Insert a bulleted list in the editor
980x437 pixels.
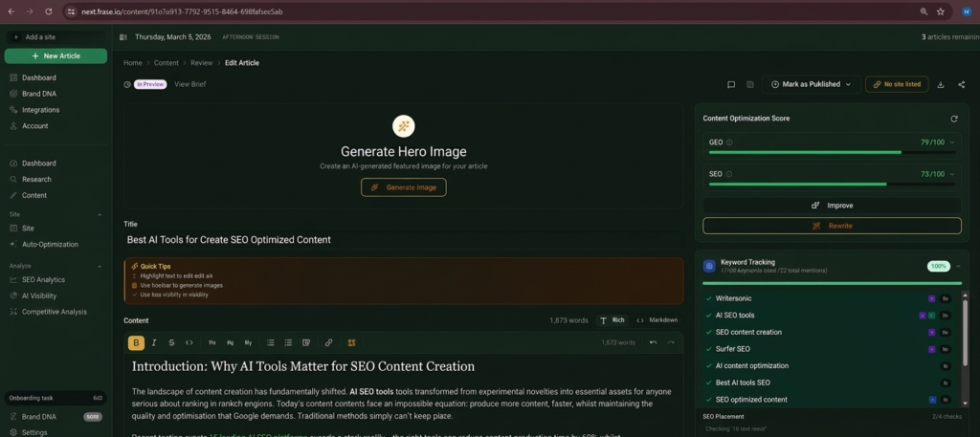point(270,342)
